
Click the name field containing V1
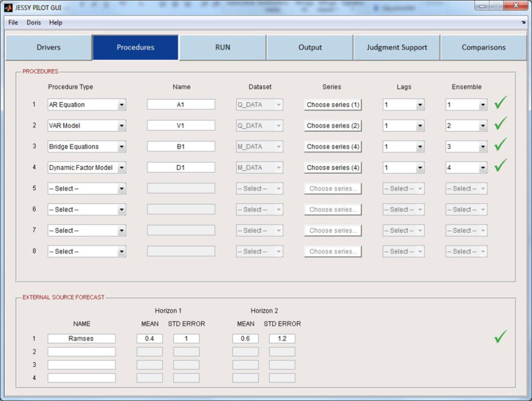[x=181, y=126]
